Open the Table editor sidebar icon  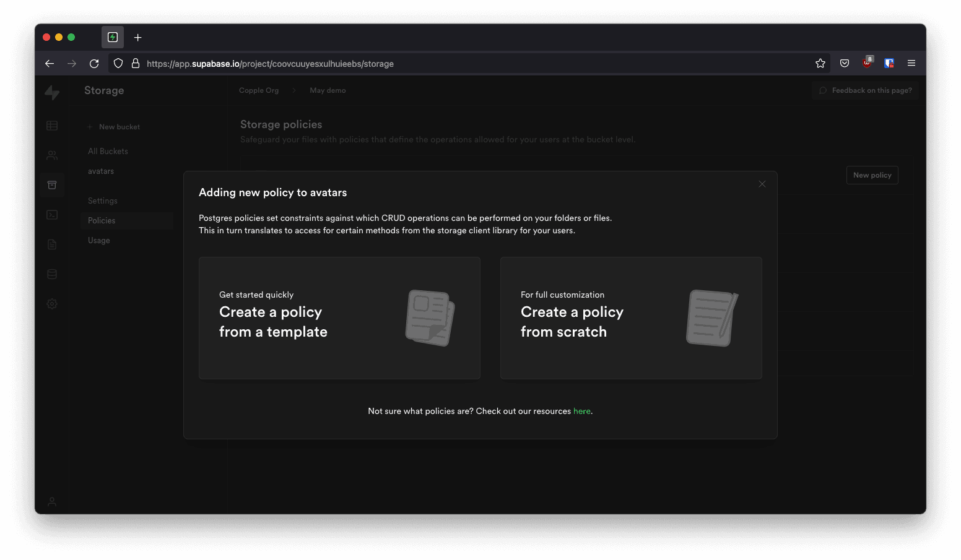pos(52,126)
